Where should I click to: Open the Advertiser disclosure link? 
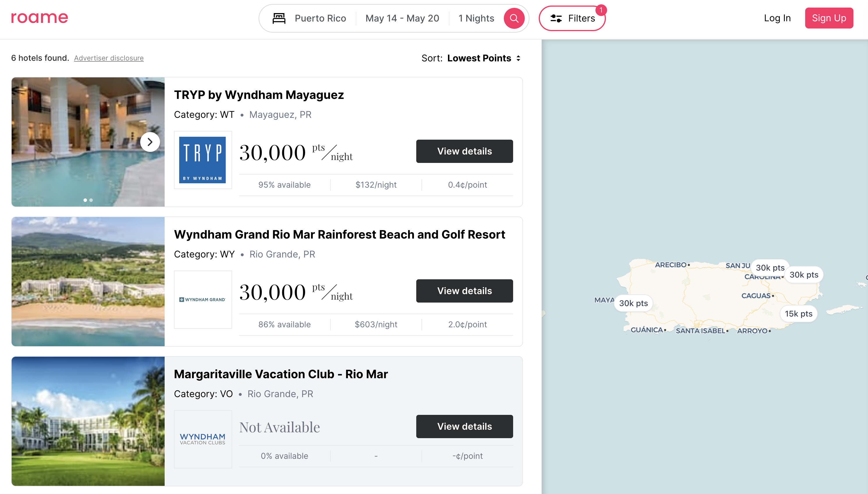coord(109,58)
